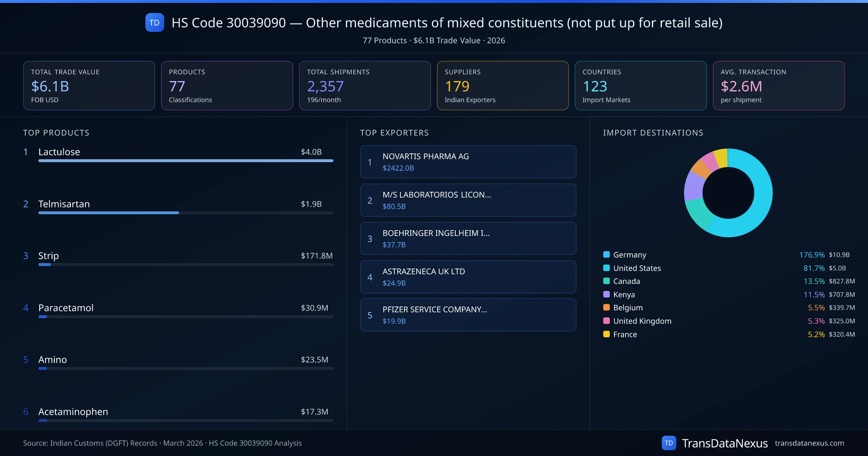868x456 pixels.
Task: Expand the BOEHRINGER INGELHEIM exporter entry
Action: 468,238
